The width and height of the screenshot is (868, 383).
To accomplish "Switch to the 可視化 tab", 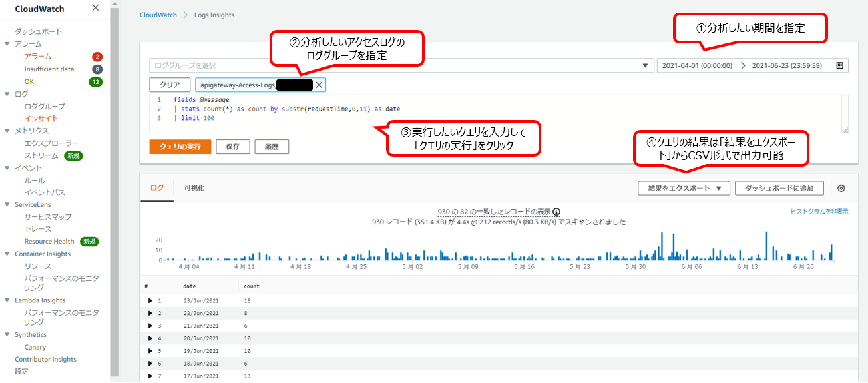I will [194, 188].
